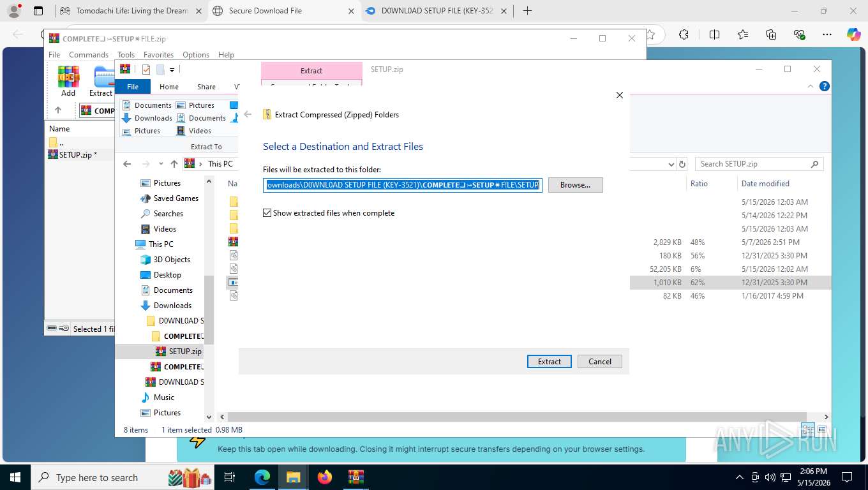The width and height of the screenshot is (868, 490).
Task: Open Edge split screen icon
Action: [714, 34]
